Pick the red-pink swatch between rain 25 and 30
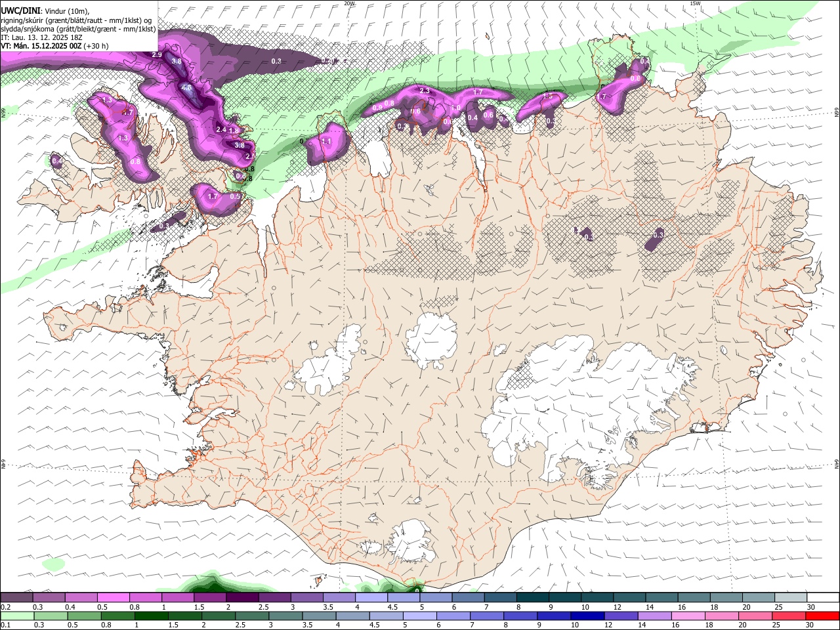 tap(788, 616)
